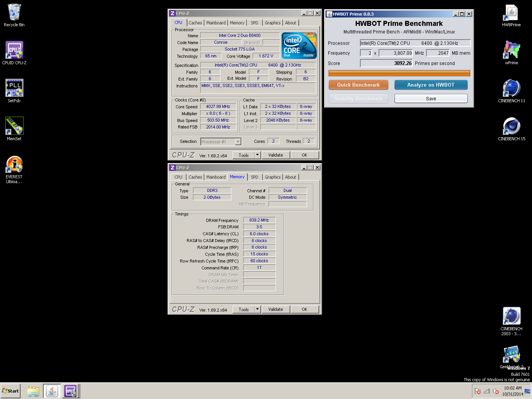Viewport: 532px width, 399px height.
Task: Expand Tools dropdown arrow in upper CPU-Z
Action: pyautogui.click(x=257, y=155)
